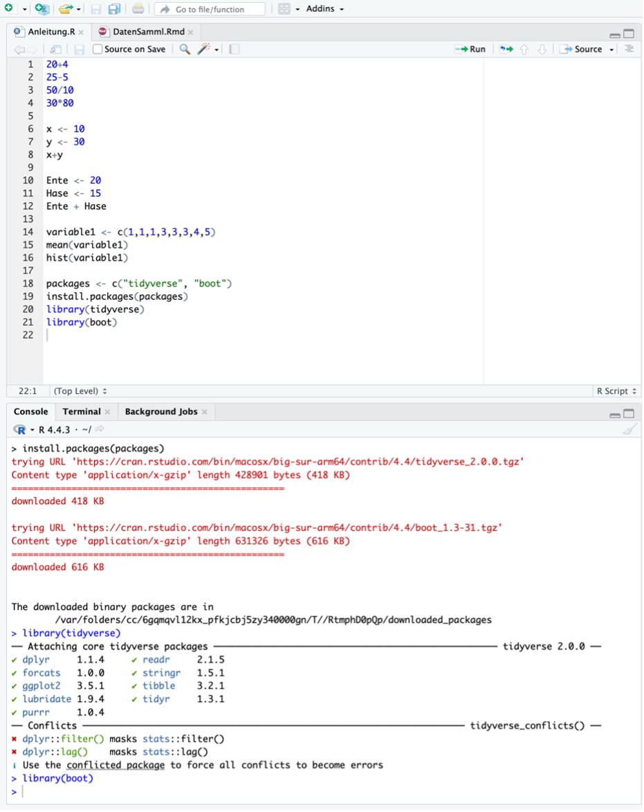Click the Run button
The height and width of the screenshot is (812, 644).
tap(470, 49)
